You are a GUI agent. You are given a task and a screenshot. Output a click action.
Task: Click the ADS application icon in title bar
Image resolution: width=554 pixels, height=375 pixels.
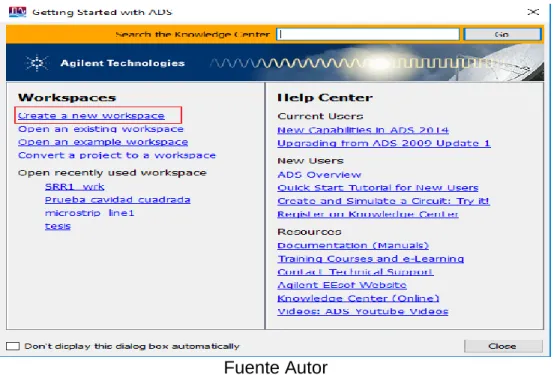coord(17,12)
